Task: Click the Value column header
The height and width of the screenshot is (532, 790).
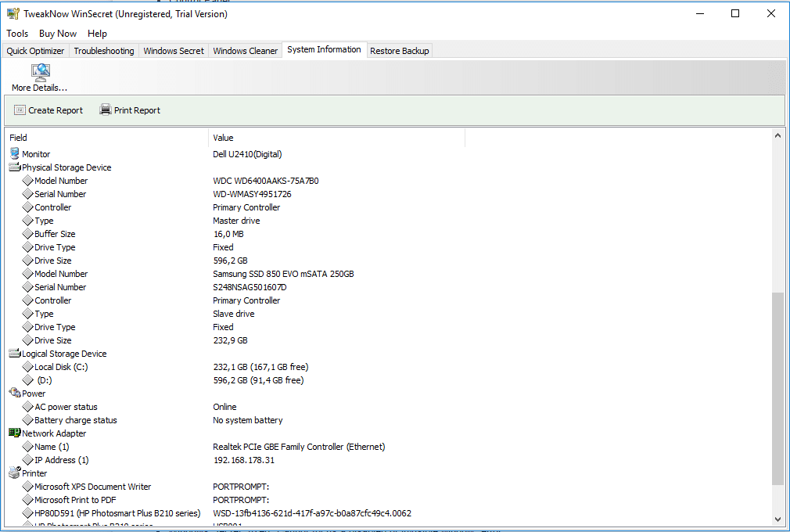Action: pyautogui.click(x=336, y=138)
